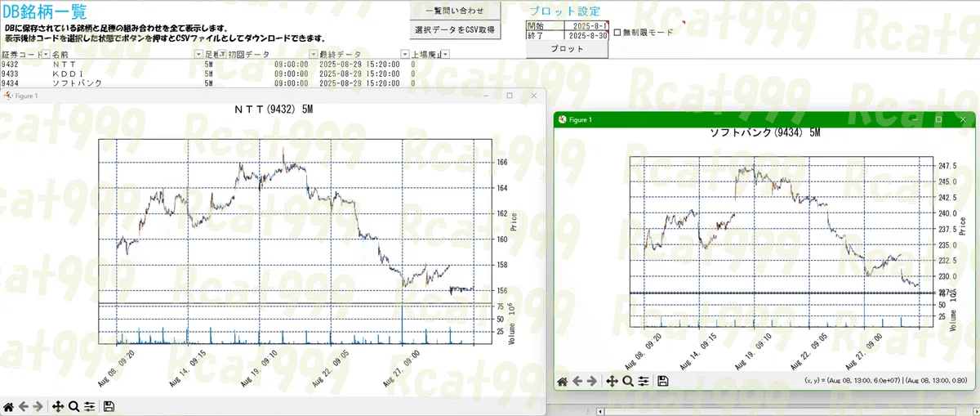The width and height of the screenshot is (980, 416).
Task: Click Back arrow in SoftBank figure toolbar
Action: click(x=577, y=381)
